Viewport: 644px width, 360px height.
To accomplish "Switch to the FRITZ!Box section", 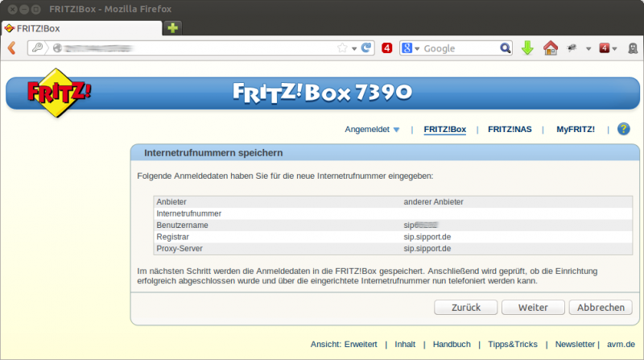I will 445,130.
